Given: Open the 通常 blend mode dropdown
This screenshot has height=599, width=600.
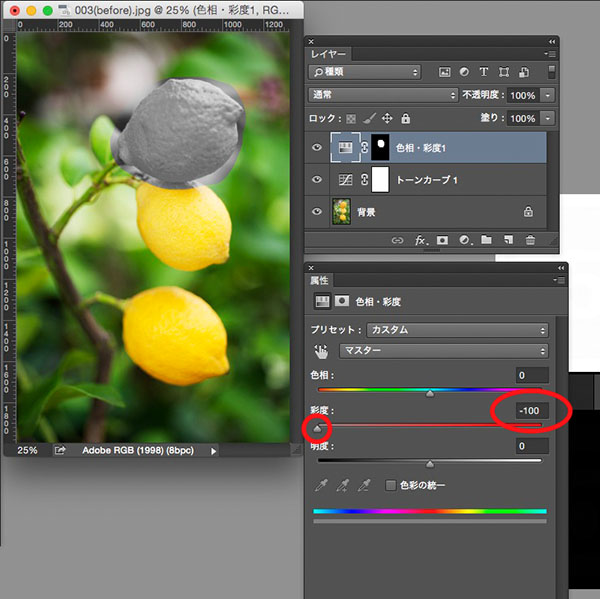Looking at the screenshot, I should (382, 95).
